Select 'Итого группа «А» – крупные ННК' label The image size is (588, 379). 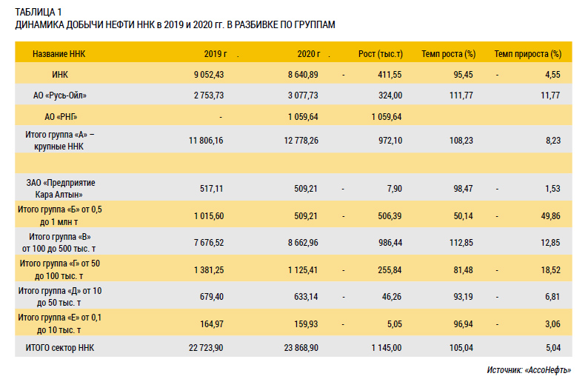pyautogui.click(x=60, y=141)
